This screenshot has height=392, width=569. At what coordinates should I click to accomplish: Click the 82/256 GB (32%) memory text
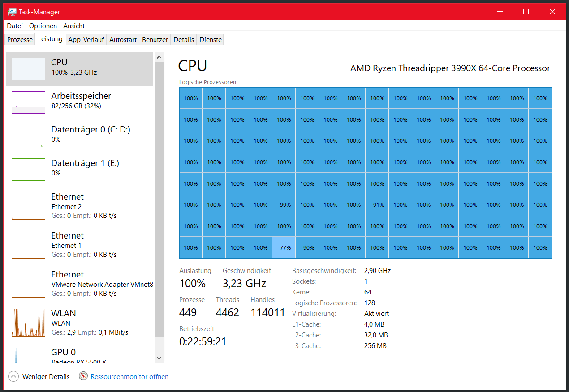click(76, 106)
